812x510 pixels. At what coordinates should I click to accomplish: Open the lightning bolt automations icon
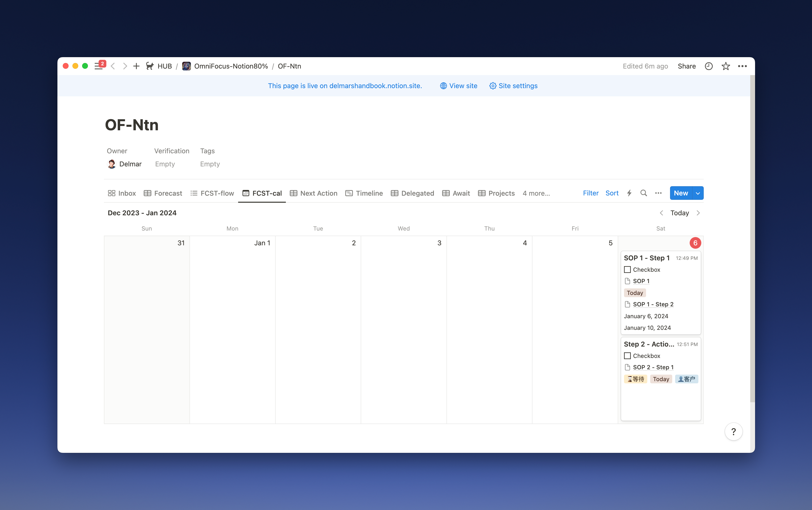coord(629,193)
